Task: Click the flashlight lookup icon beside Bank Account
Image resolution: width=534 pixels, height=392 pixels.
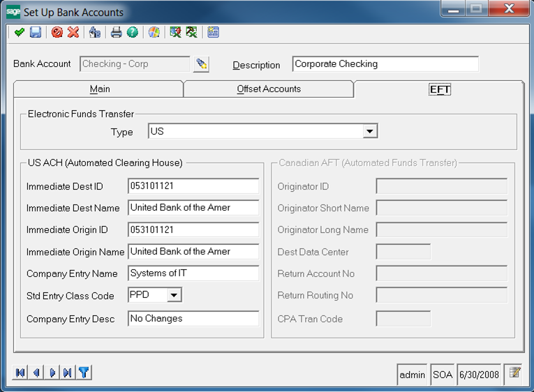Action: pos(202,64)
